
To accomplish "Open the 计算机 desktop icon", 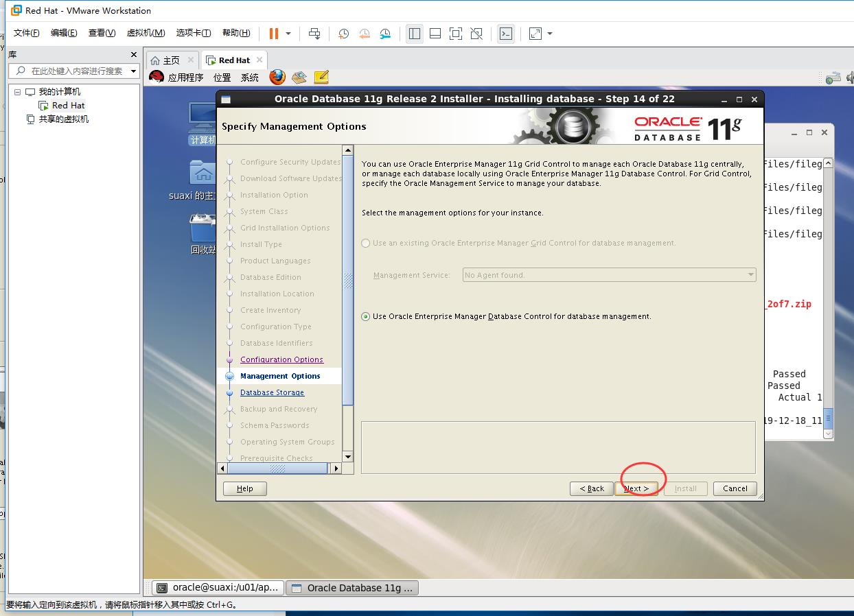I will coord(203,123).
